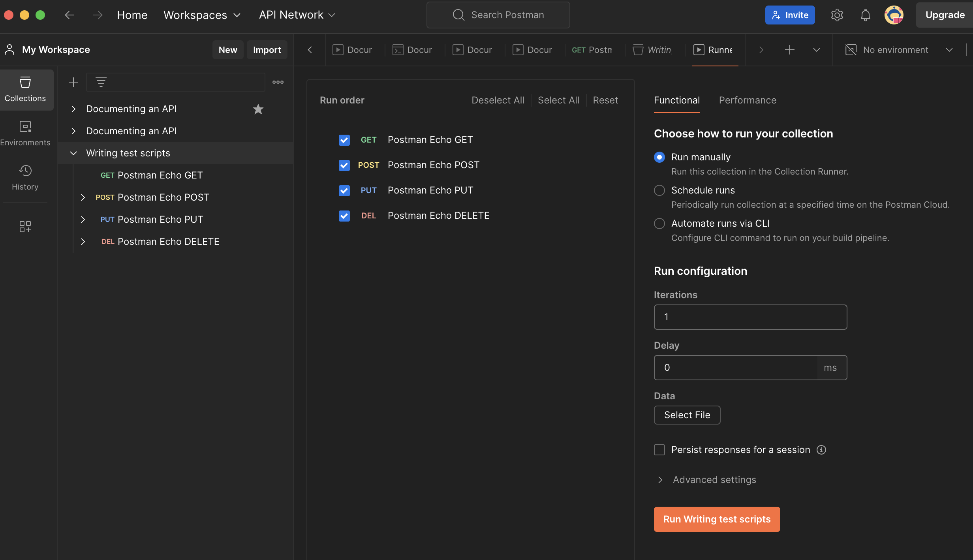This screenshot has width=973, height=560.
Task: Click the collection options three-dot icon
Action: point(278,82)
